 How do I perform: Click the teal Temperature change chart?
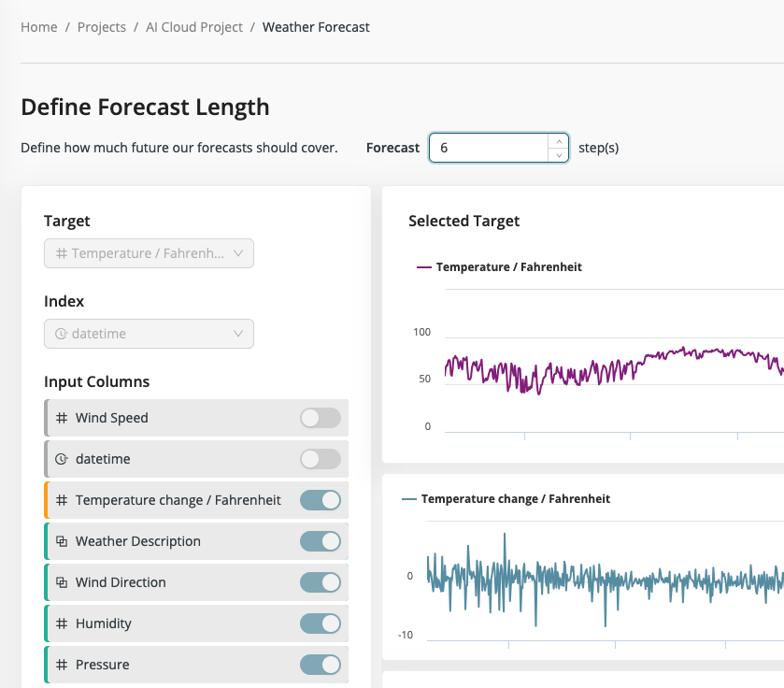pyautogui.click(x=605, y=580)
